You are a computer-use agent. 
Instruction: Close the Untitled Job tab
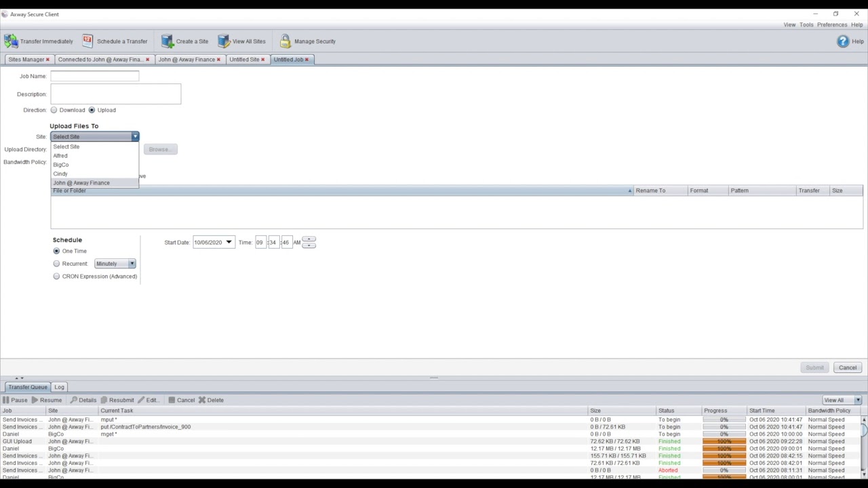307,60
